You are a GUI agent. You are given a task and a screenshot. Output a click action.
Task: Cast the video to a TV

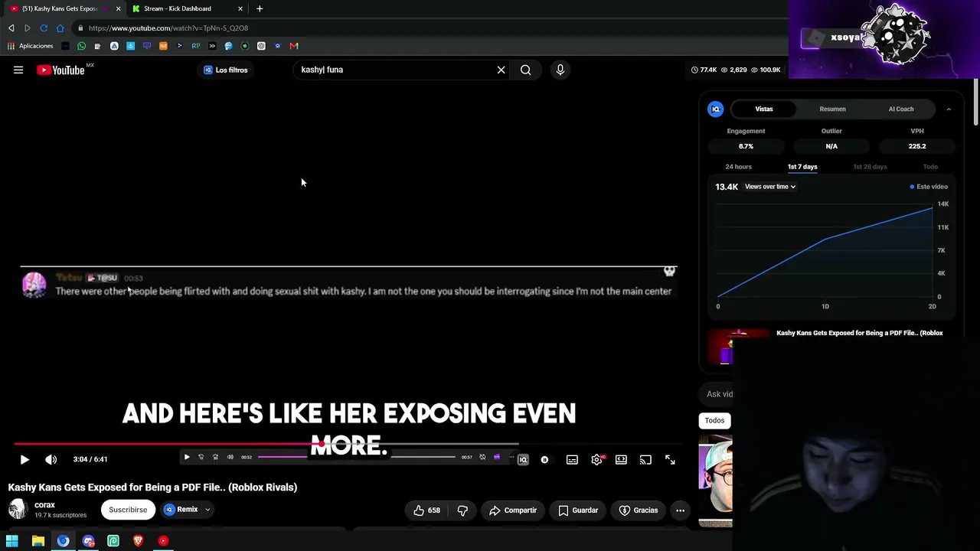tap(645, 459)
